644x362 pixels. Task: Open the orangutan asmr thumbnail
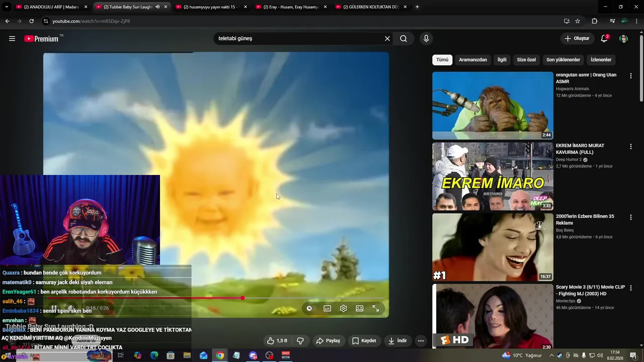(493, 106)
